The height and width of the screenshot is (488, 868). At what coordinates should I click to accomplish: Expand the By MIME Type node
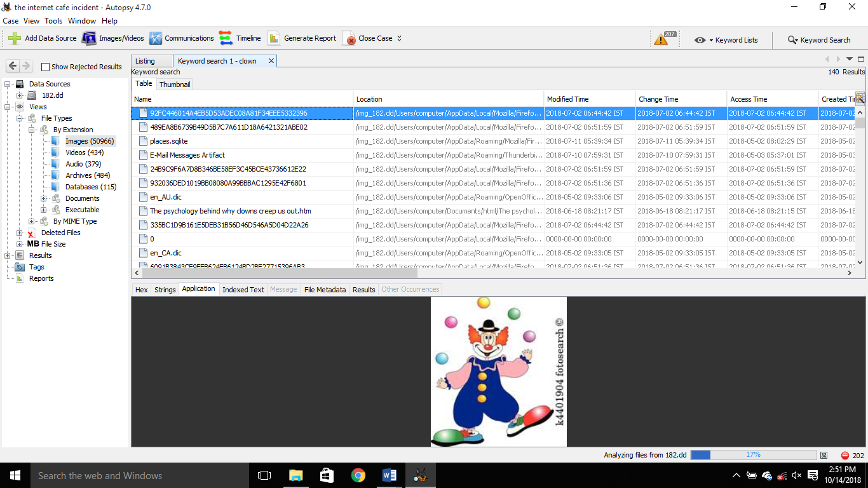[x=32, y=221]
